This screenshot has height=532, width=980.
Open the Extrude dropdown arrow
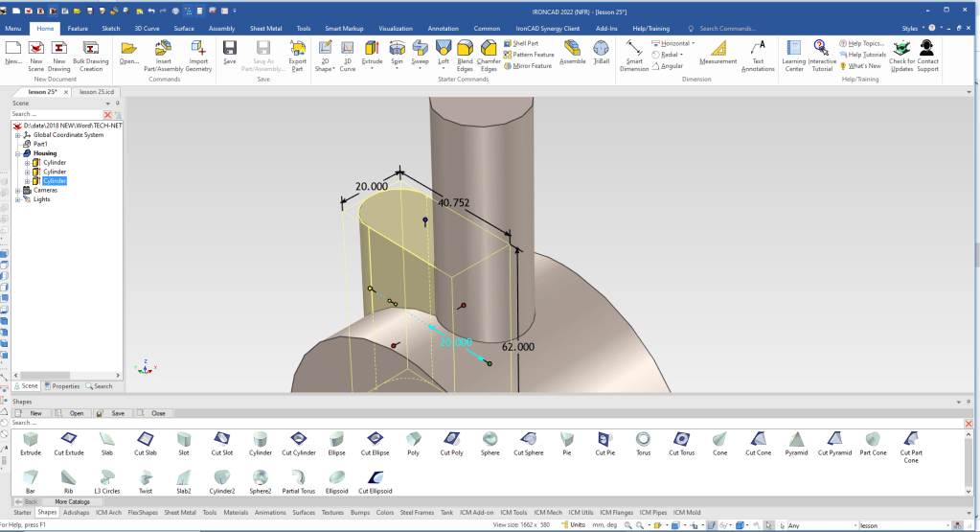pyautogui.click(x=372, y=69)
